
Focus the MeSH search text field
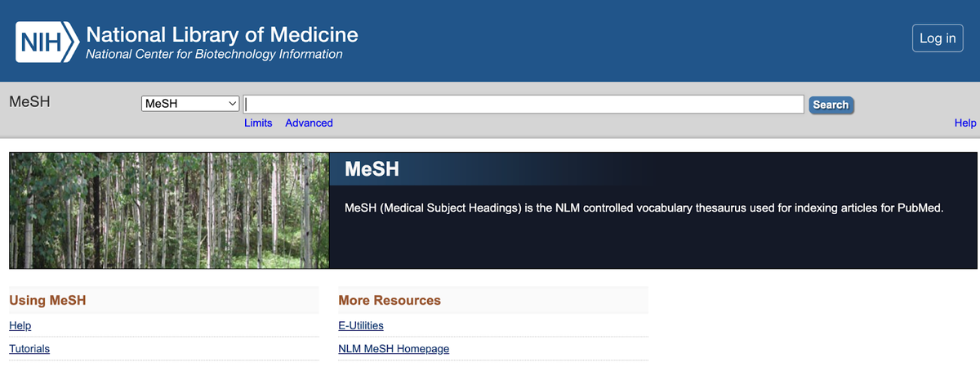[523, 104]
